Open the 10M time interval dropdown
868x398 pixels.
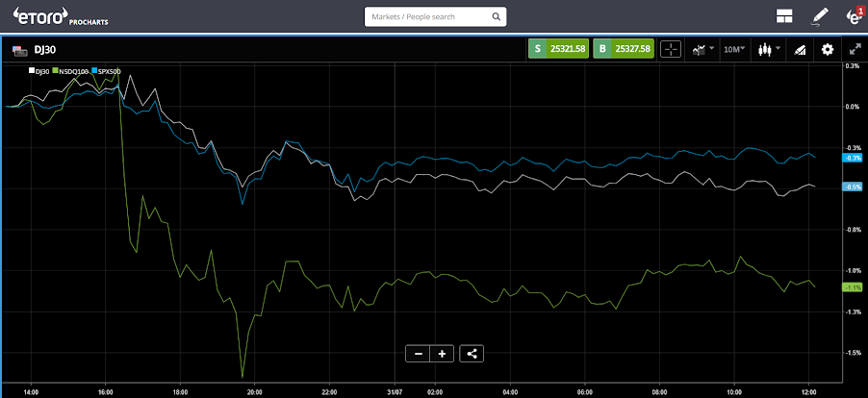point(734,50)
